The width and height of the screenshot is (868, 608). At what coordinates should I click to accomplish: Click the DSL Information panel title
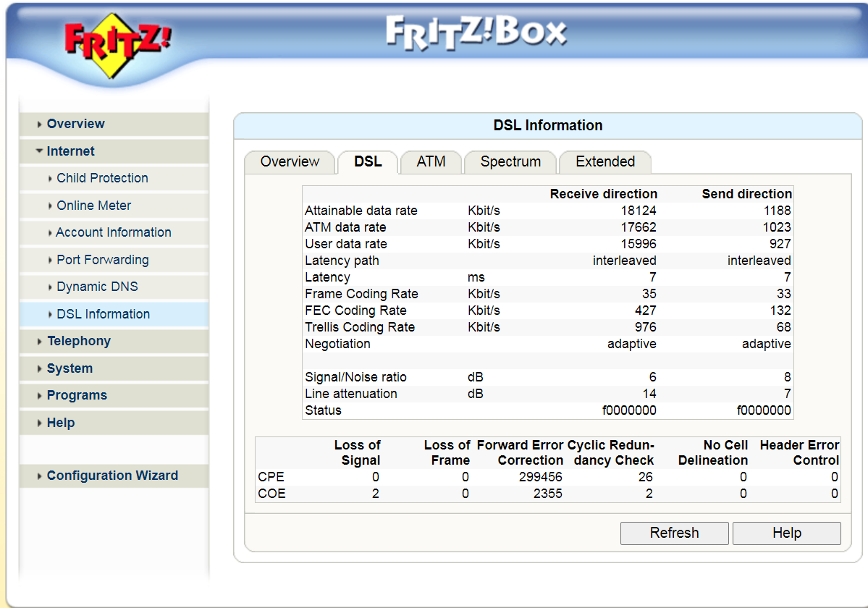click(x=547, y=126)
